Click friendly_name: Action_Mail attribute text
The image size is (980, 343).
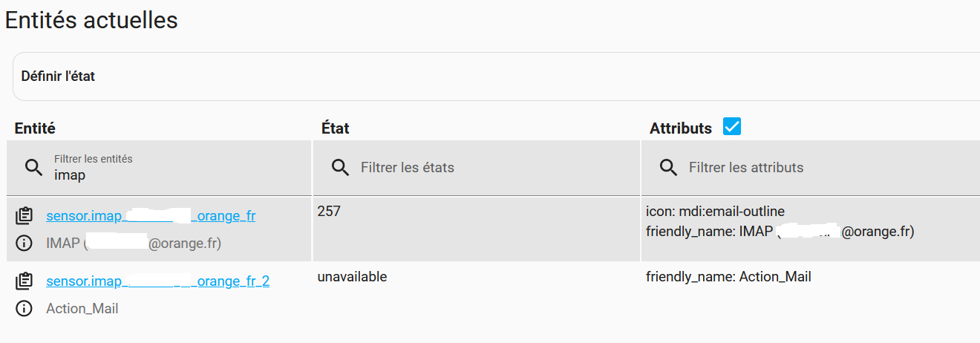click(728, 277)
